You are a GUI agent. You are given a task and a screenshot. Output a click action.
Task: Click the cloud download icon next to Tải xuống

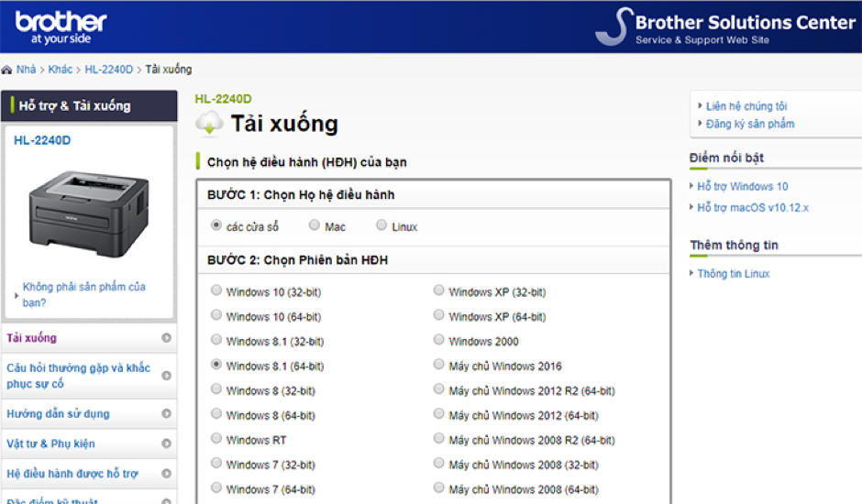pyautogui.click(x=209, y=123)
